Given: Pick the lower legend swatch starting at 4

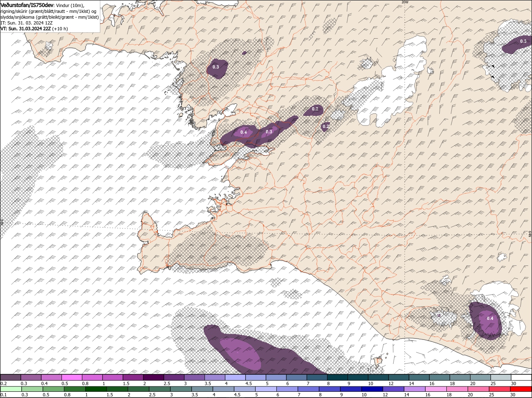Looking at the screenshot, I should pos(224,389).
